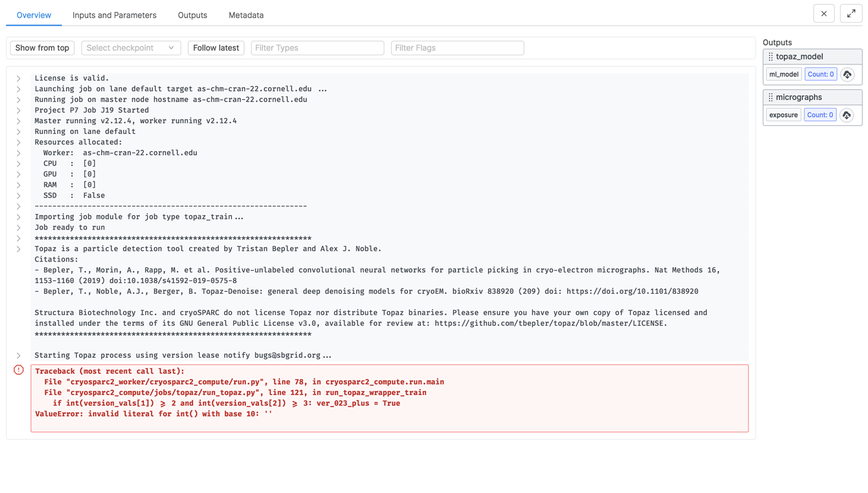This screenshot has height=493, width=868.
Task: Expand the 'Starting Topaz process' log line
Action: click(18, 355)
